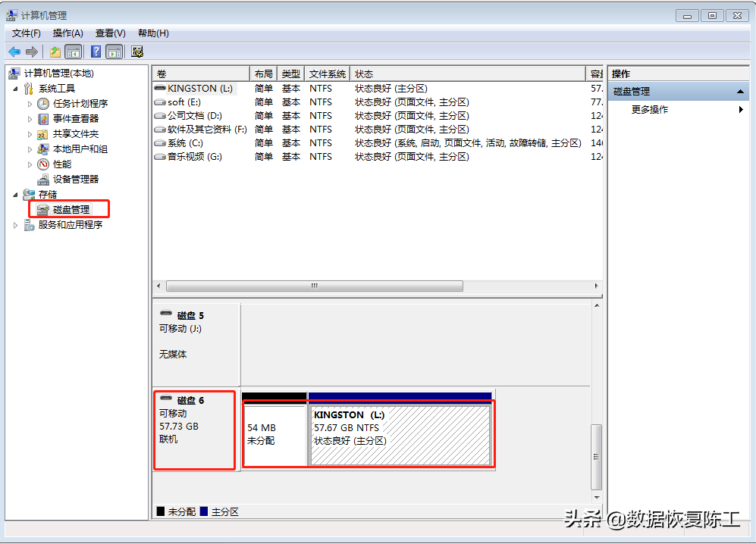Sort by the 状态 column header
756x544 pixels.
[x=468, y=73]
